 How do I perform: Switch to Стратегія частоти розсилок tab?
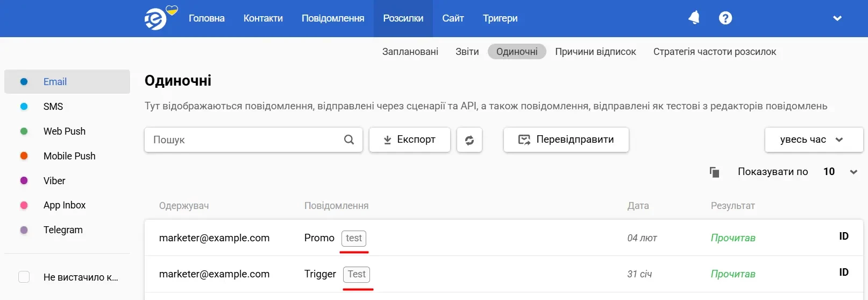(715, 52)
